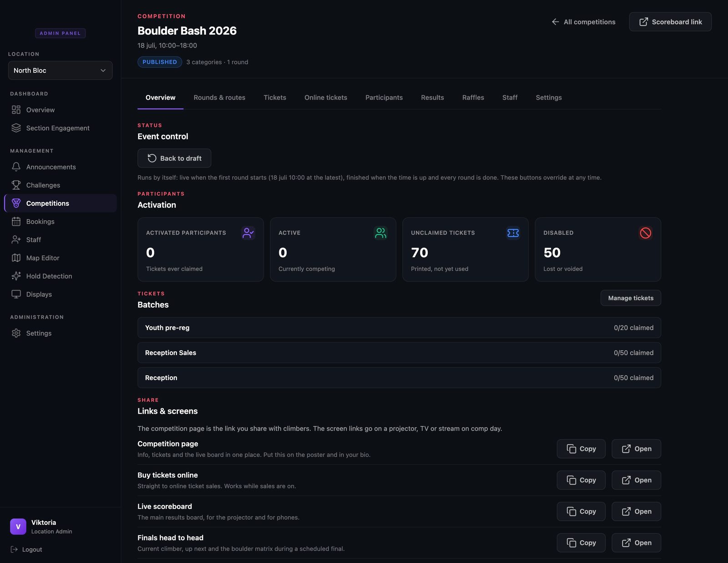Click the Staff person-plus sidebar icon

[x=16, y=240]
